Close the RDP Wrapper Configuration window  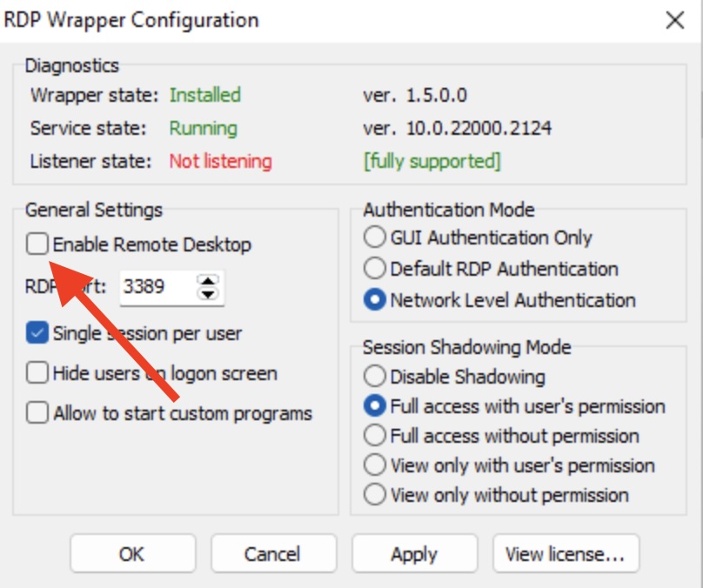click(x=675, y=21)
